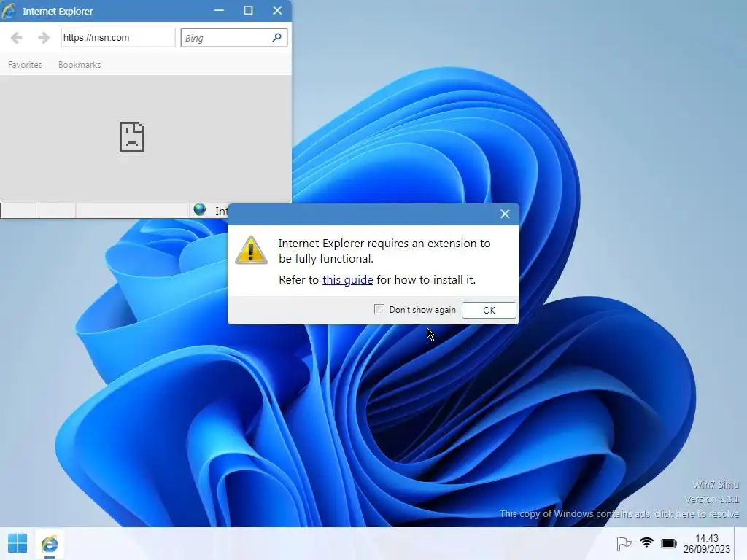The width and height of the screenshot is (747, 560).
Task: Go back with the browser's back arrow
Action: 17,38
